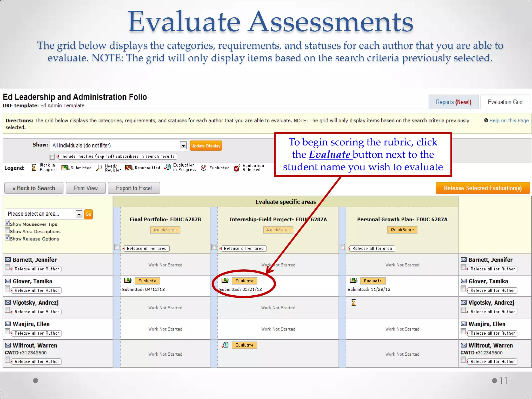Image resolution: width=532 pixels, height=399 pixels.
Task: Click Work in Progress hourglass legend icon
Action: (34, 167)
